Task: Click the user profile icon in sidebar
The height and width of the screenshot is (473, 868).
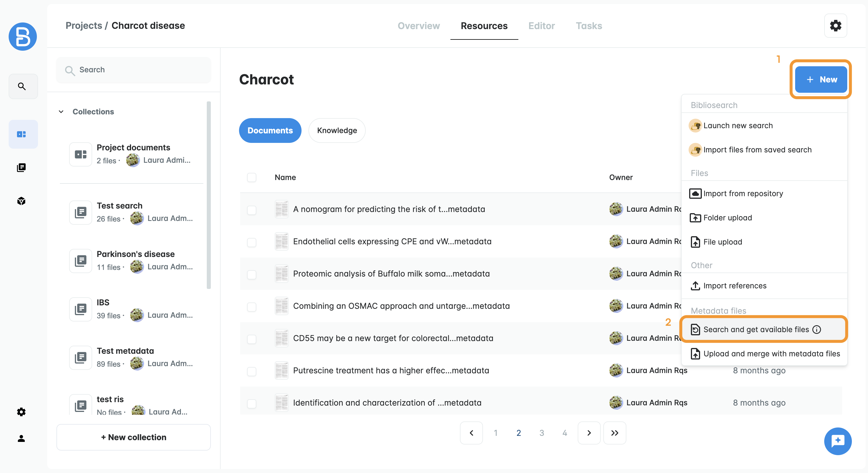Action: tap(21, 438)
